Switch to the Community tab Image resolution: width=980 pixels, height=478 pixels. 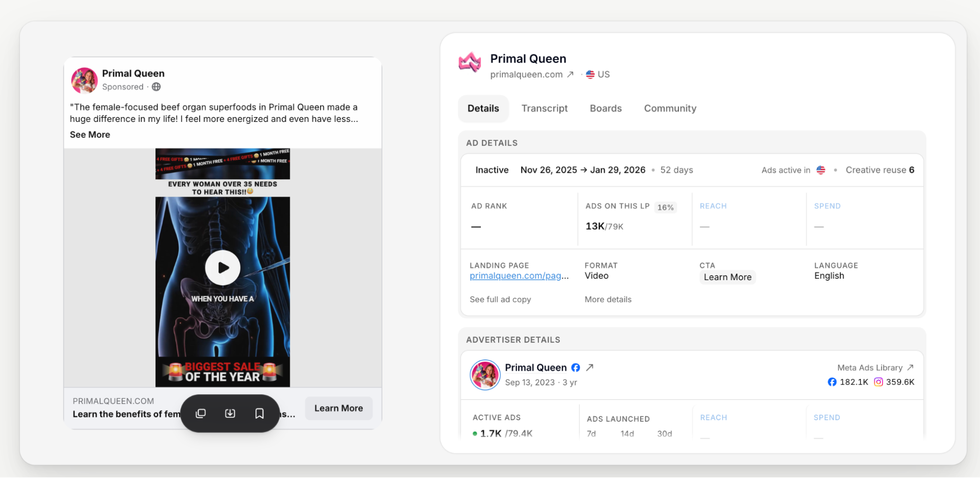point(670,108)
